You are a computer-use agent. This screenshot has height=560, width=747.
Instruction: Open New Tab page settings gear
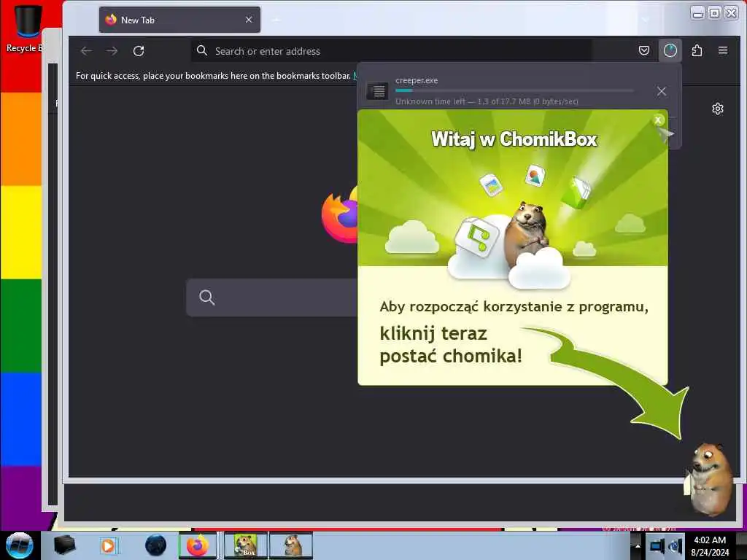point(718,109)
